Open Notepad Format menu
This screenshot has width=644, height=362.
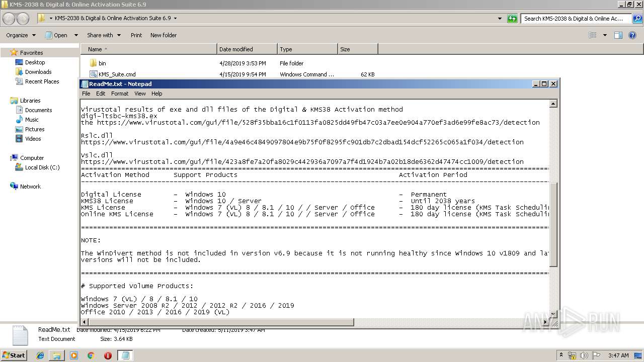click(120, 94)
